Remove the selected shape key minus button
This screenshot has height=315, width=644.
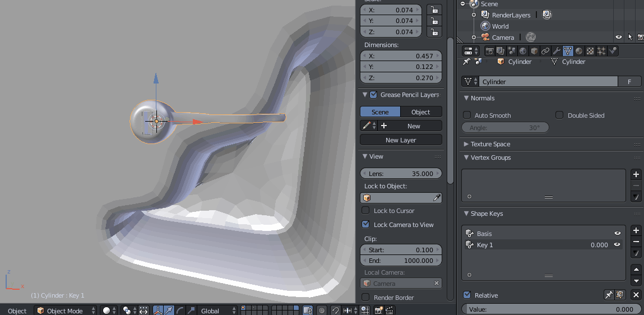point(636,242)
